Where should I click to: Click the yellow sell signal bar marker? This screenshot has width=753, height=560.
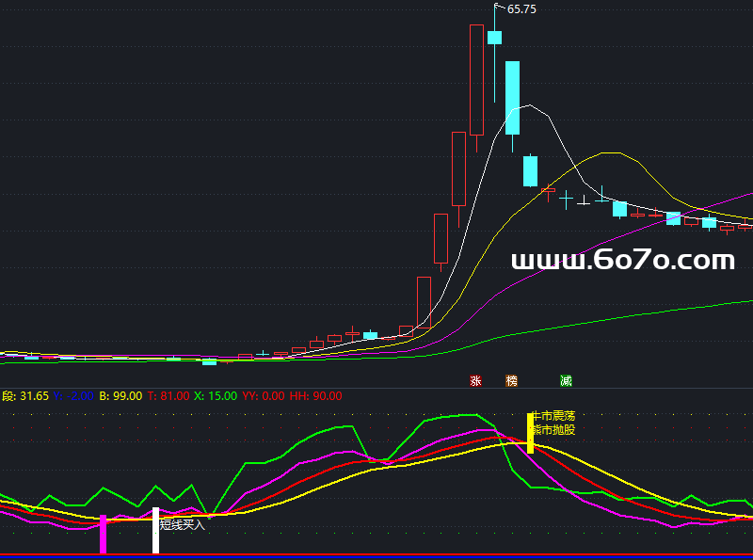coord(530,433)
